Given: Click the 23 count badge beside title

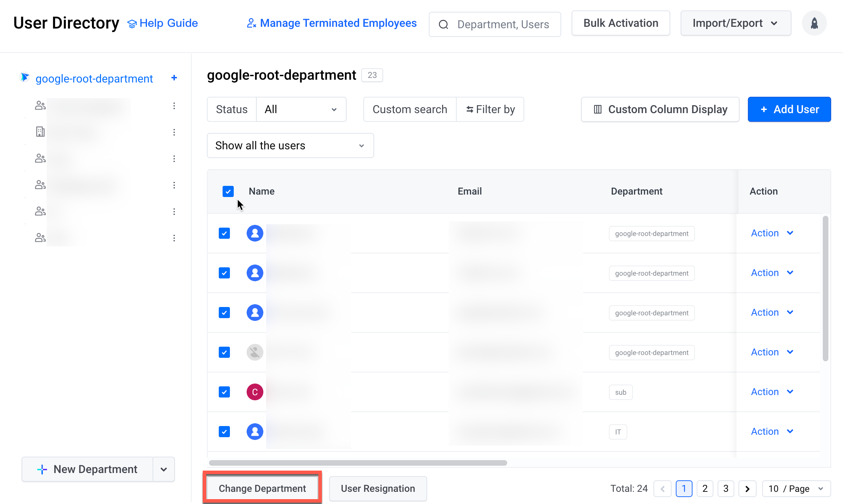Looking at the screenshot, I should click(372, 75).
